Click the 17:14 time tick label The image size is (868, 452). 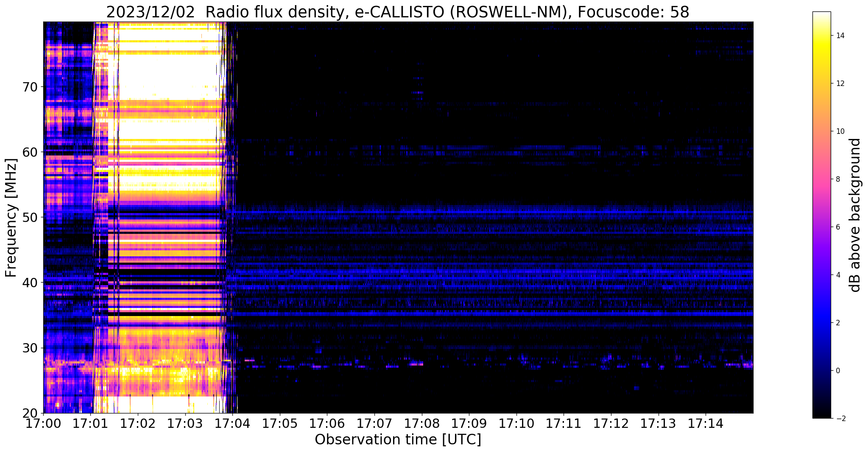coord(706,423)
